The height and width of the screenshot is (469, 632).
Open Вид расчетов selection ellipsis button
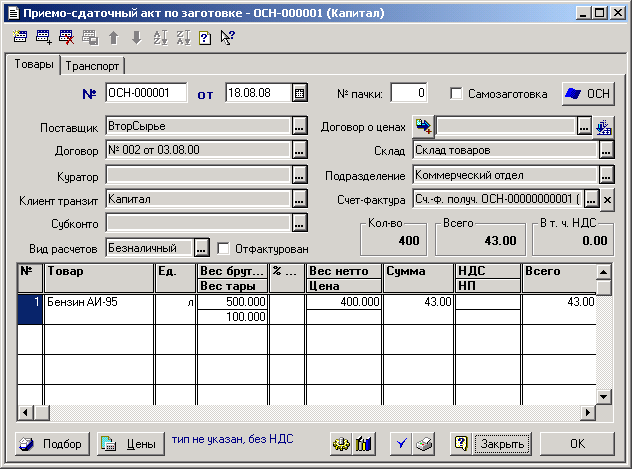click(x=201, y=247)
